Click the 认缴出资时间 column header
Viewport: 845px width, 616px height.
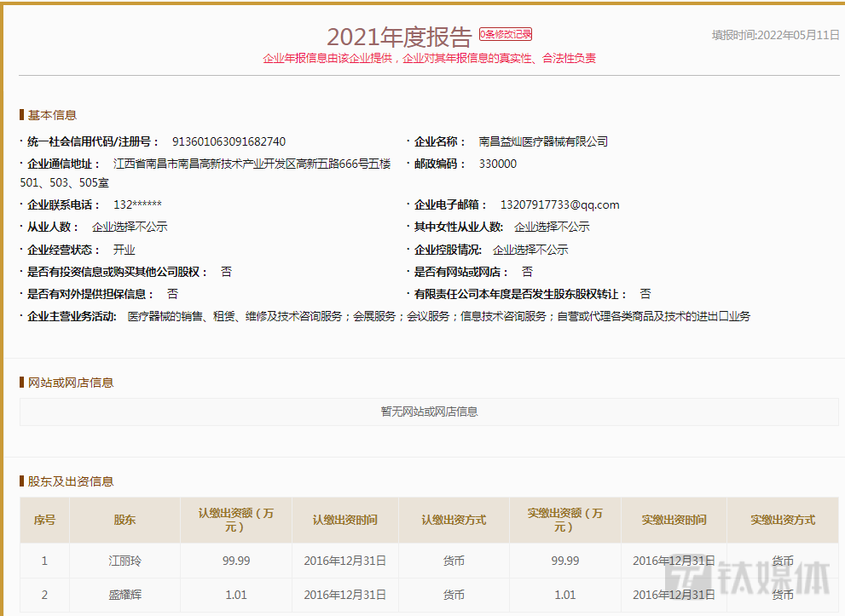[344, 520]
